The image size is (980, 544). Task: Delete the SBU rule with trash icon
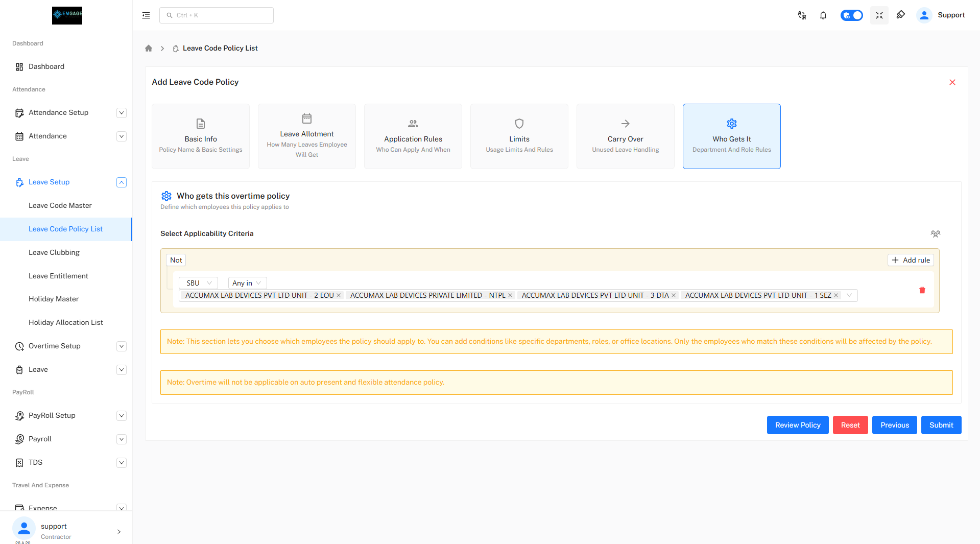(x=922, y=290)
